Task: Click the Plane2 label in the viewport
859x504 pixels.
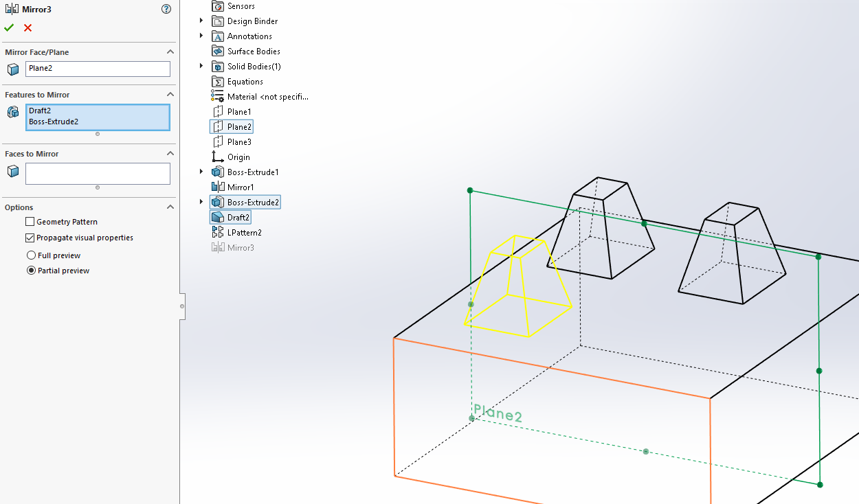Action: point(498,413)
